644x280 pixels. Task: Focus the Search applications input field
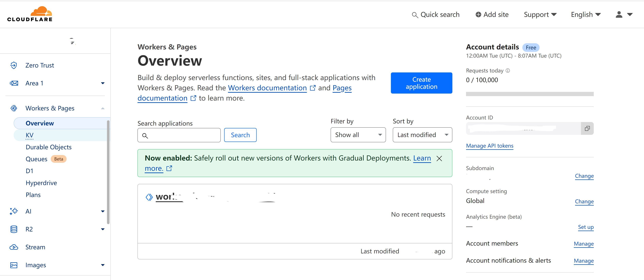(182, 135)
